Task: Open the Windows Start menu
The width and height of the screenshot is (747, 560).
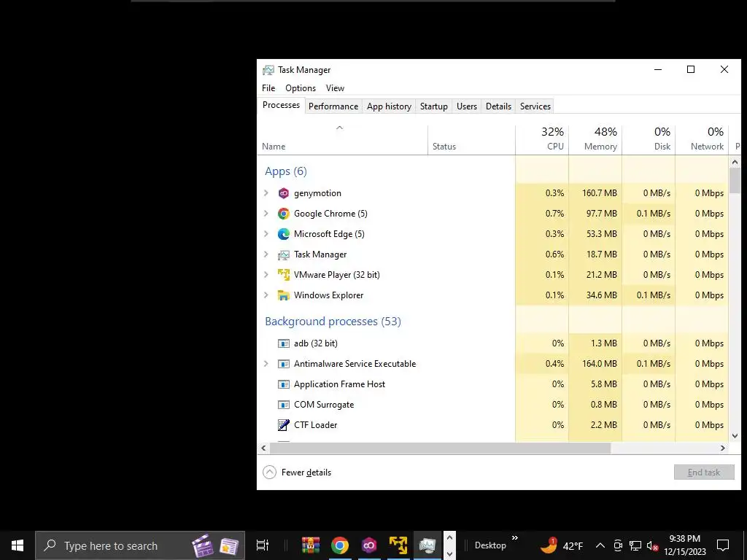Action: [18, 545]
